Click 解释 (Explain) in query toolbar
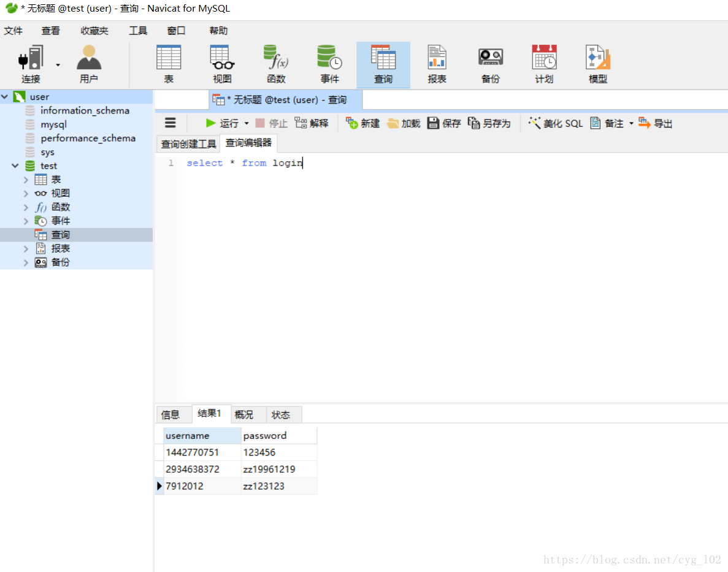 [312, 123]
